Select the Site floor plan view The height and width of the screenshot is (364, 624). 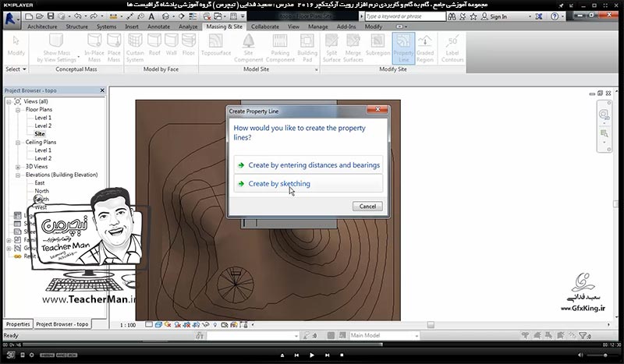point(40,134)
